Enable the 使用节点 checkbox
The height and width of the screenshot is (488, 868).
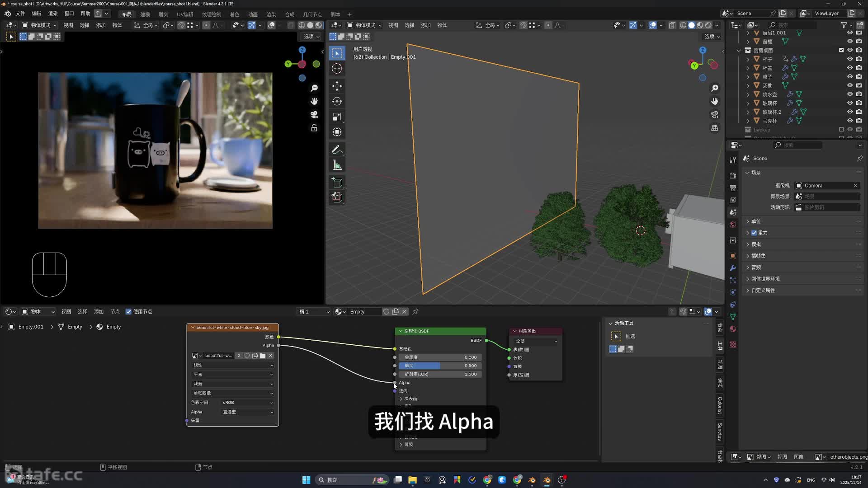pos(128,312)
